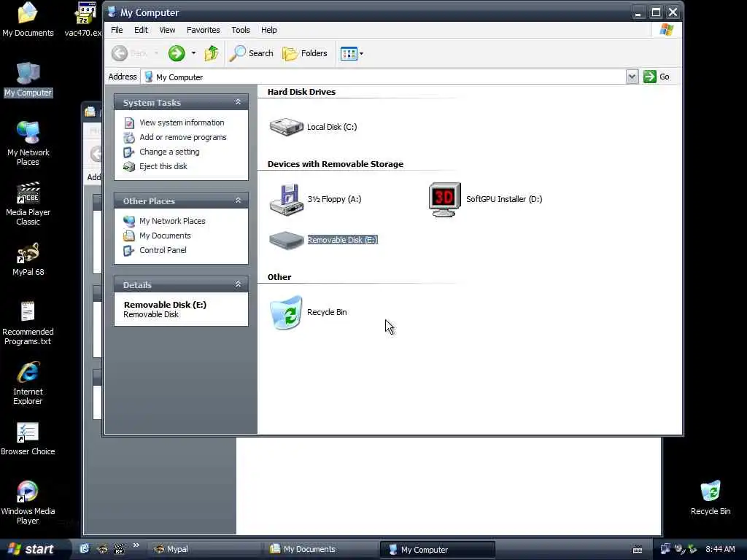The width and height of the screenshot is (747, 560).
Task: Select the 3½ Floppy (A:) drive icon
Action: (286, 200)
